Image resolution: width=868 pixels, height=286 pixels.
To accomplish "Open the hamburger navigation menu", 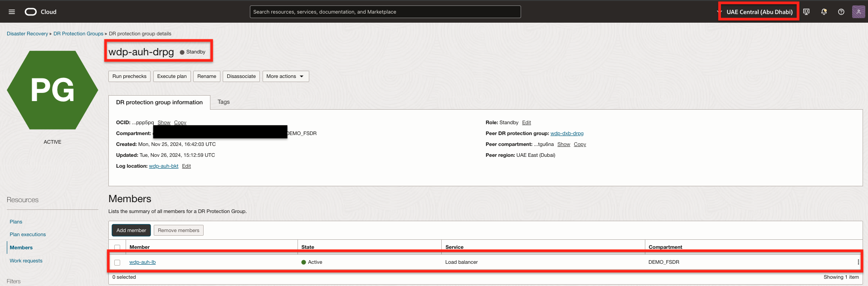I will coord(12,12).
